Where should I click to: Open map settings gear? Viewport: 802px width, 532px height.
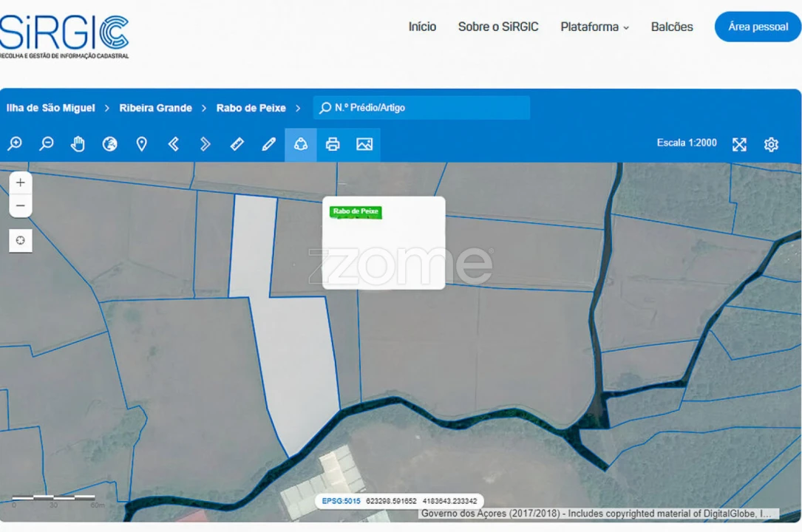(771, 144)
